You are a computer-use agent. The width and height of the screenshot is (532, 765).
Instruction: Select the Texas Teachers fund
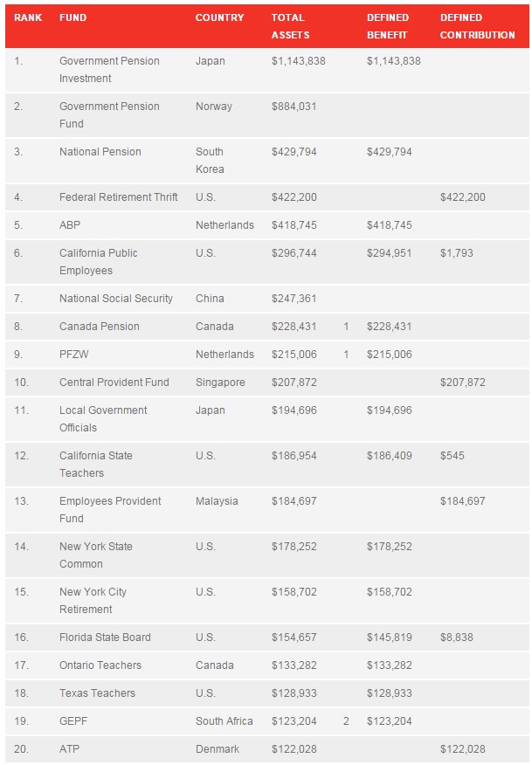[x=97, y=693]
